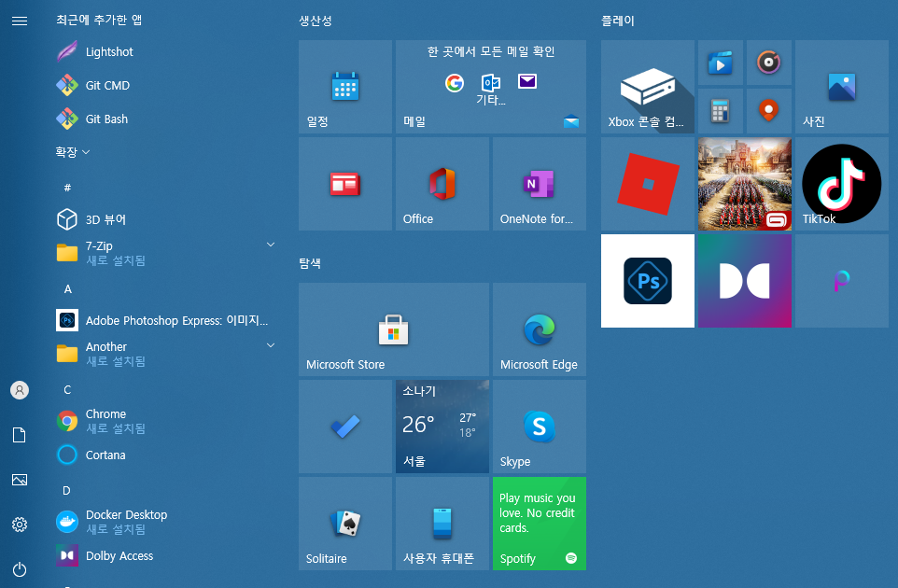Launch Docker Desktop
The height and width of the screenshot is (588, 898).
click(x=166, y=522)
